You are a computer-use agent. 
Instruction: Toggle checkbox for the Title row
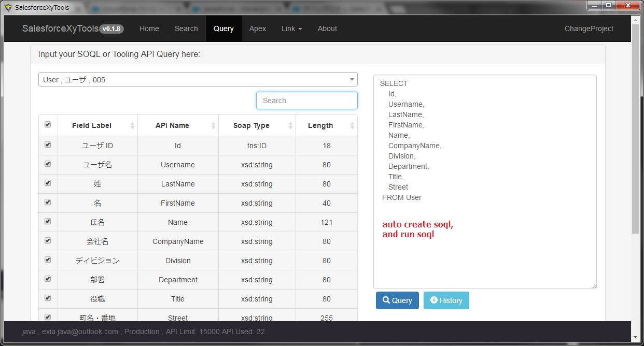coord(48,298)
